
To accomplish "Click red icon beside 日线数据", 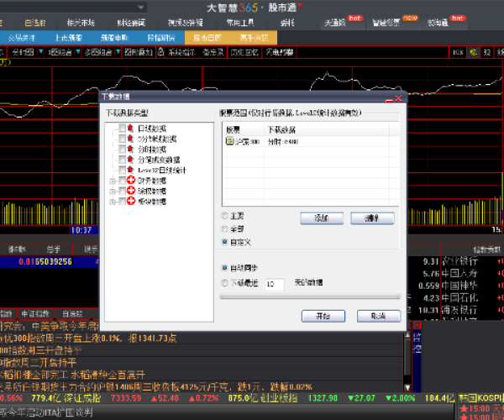I will 131,129.
